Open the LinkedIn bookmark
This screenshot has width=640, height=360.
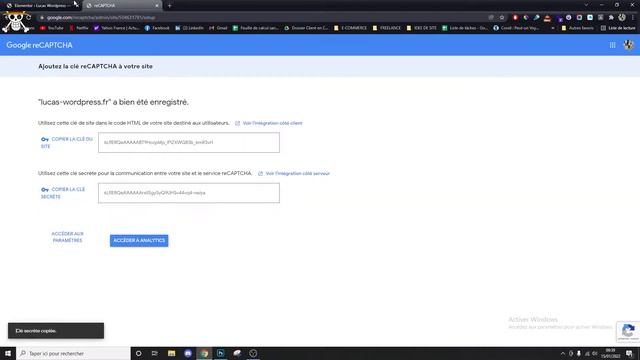(189, 28)
